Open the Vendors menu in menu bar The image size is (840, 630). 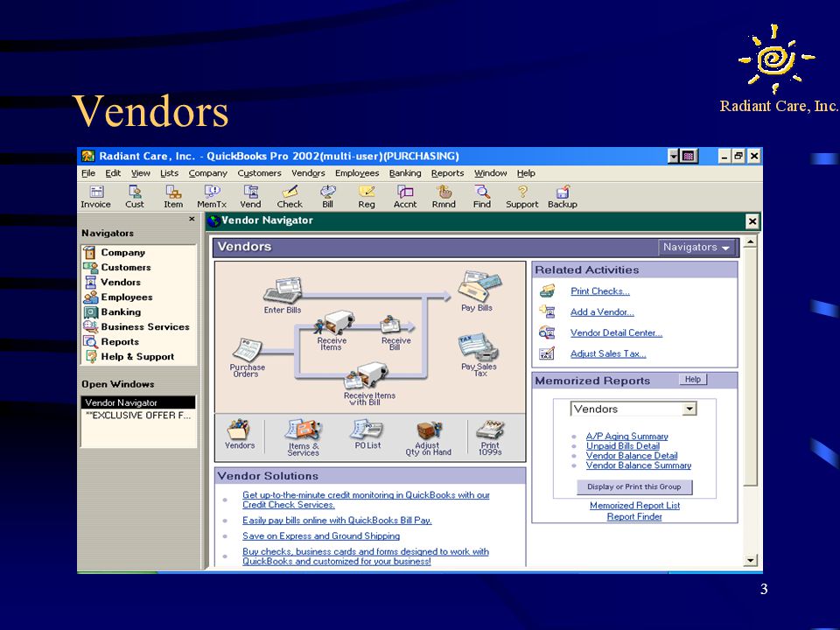[308, 173]
